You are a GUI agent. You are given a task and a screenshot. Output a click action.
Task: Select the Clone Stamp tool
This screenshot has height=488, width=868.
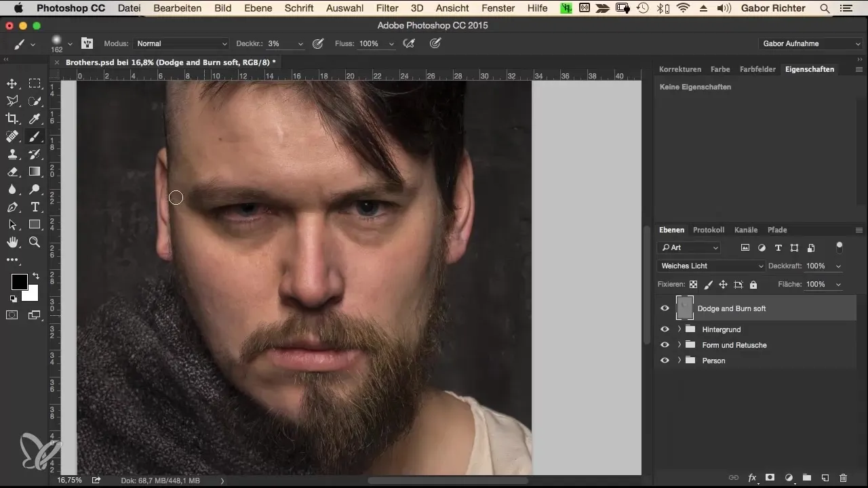[12, 154]
